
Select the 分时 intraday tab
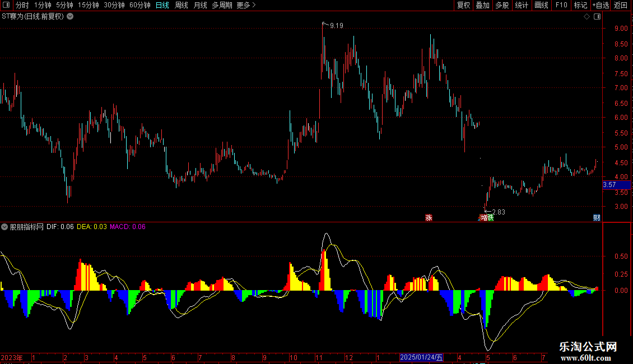coord(22,5)
